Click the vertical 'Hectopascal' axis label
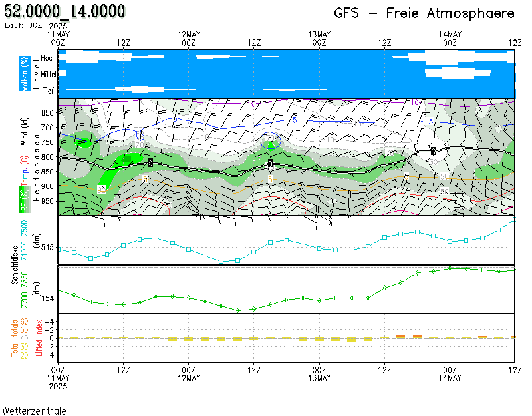Image resolution: width=532 pixels, height=416 pixels. pyautogui.click(x=37, y=165)
